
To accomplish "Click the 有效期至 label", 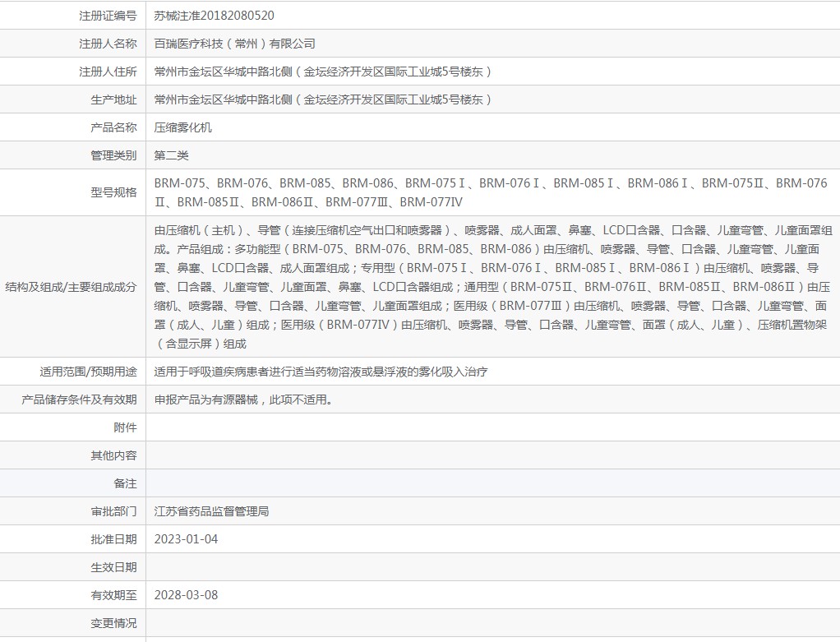I will click(x=113, y=595).
